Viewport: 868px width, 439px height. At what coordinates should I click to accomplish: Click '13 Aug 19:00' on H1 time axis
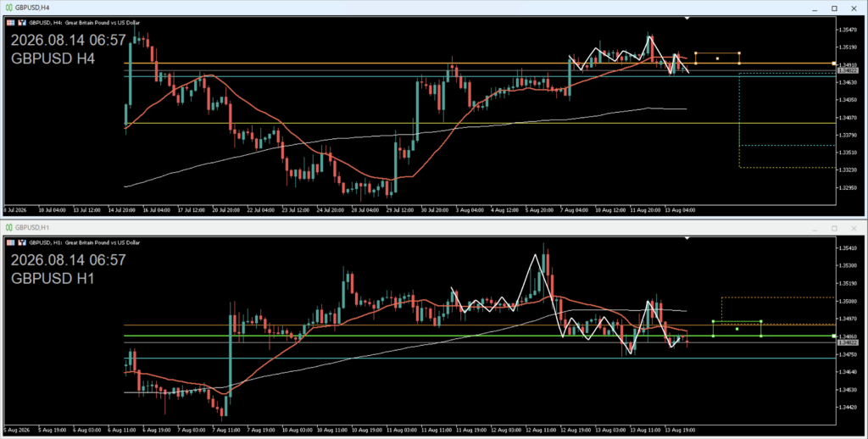pos(682,430)
